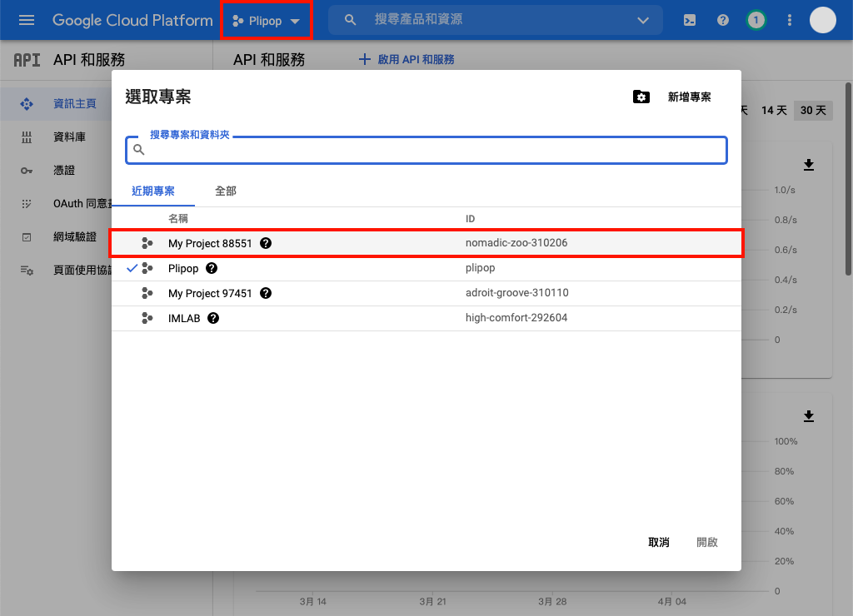Open 資訊主頁 in the sidebar
Image resolution: width=853 pixels, height=616 pixels.
pyautogui.click(x=74, y=104)
